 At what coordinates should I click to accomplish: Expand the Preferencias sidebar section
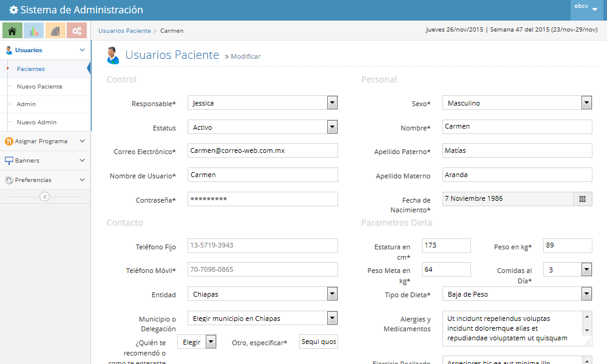pos(45,180)
